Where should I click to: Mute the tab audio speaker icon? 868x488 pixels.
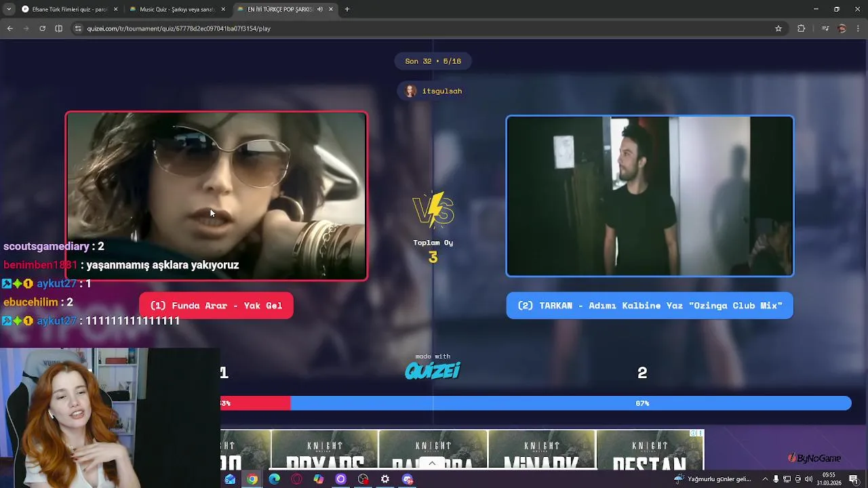tap(320, 9)
